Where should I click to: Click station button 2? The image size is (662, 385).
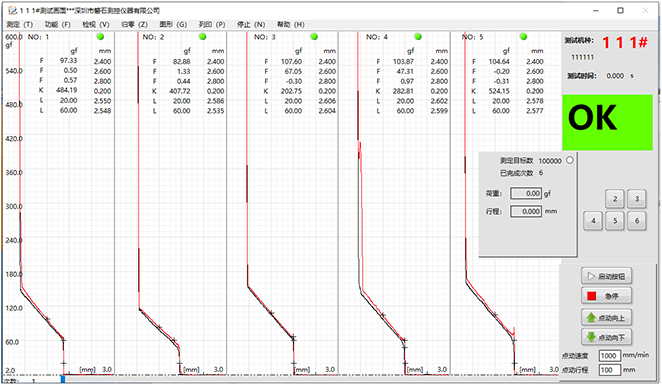coord(615,199)
